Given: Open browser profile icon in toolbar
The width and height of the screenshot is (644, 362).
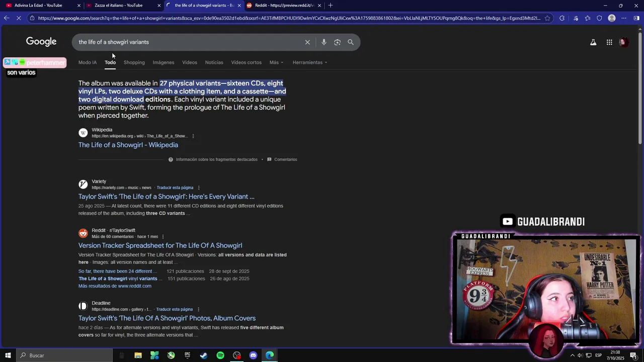Looking at the screenshot, I should (612, 18).
